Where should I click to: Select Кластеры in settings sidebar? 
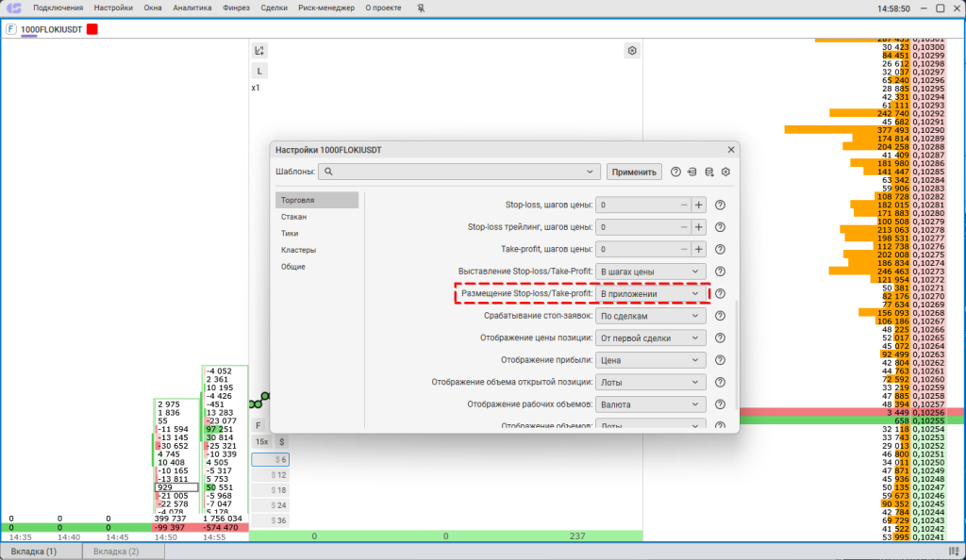298,250
